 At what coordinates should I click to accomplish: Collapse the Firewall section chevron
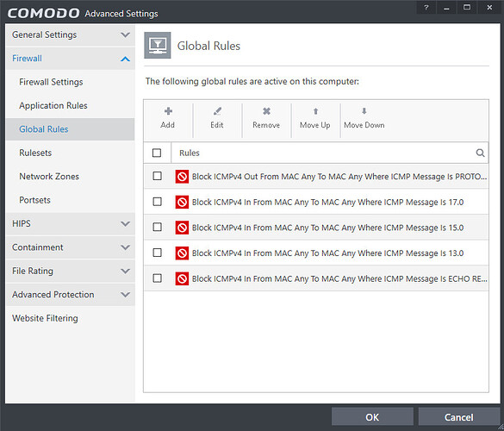coord(125,59)
